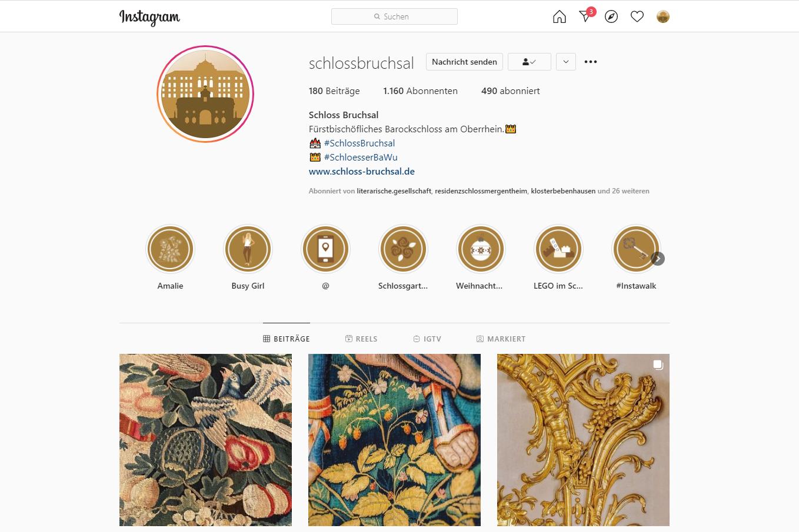Open the golden ornament carousel post
This screenshot has width=799, height=532.
[583, 440]
